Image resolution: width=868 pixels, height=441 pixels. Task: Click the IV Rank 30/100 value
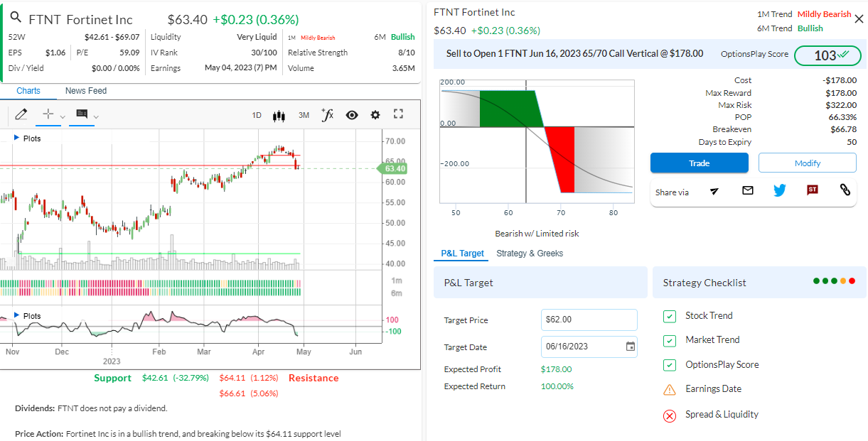click(264, 53)
